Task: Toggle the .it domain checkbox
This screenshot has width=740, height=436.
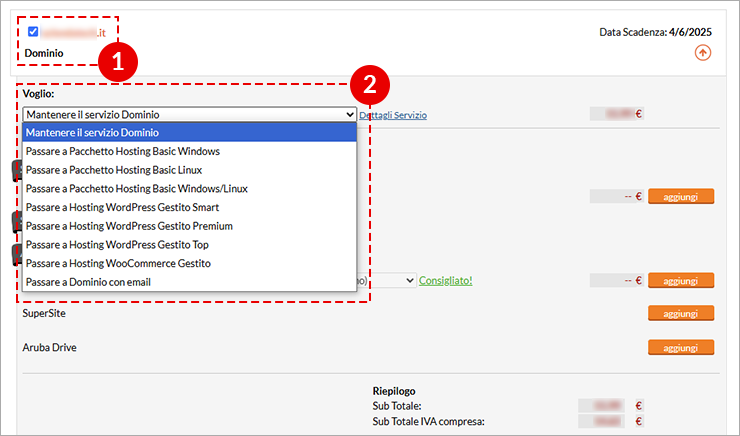Action: point(33,32)
